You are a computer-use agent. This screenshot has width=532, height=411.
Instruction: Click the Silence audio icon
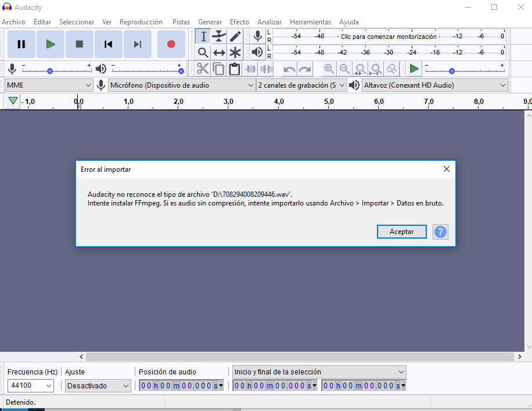[x=267, y=69]
